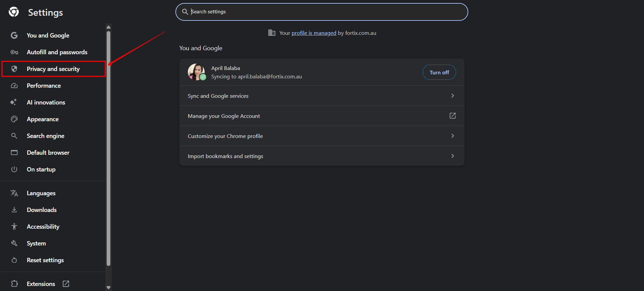Click the Accessibility figure icon
The height and width of the screenshot is (291, 644).
click(x=14, y=227)
